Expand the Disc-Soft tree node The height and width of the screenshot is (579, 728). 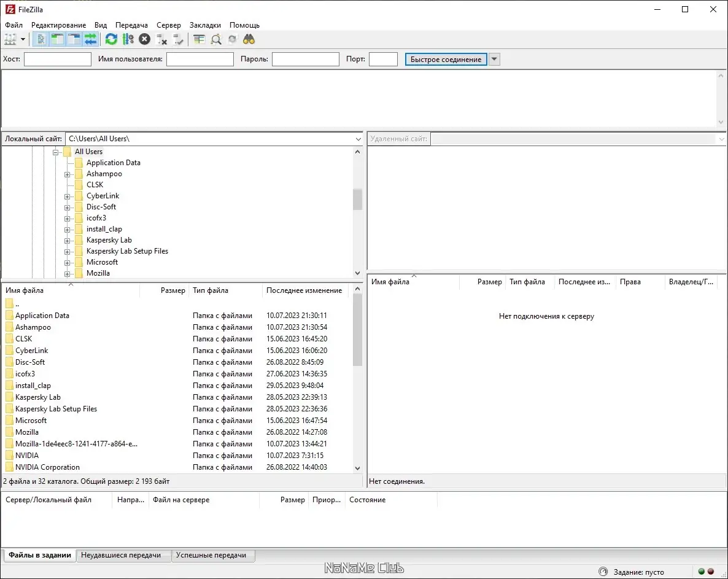68,208
